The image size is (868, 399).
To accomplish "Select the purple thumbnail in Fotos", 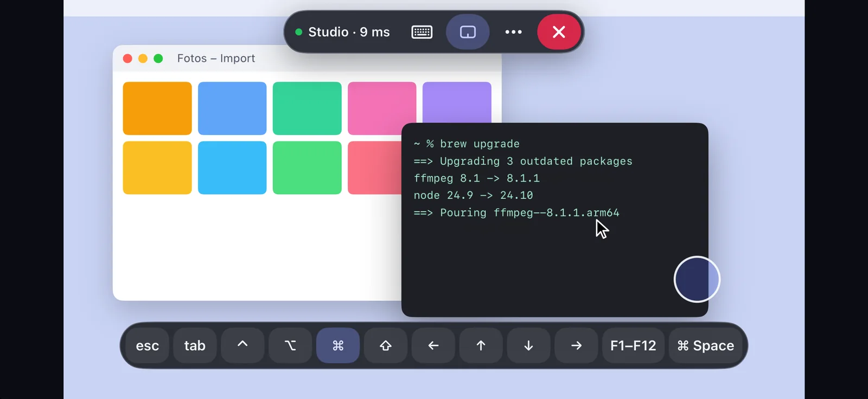I will tap(457, 102).
